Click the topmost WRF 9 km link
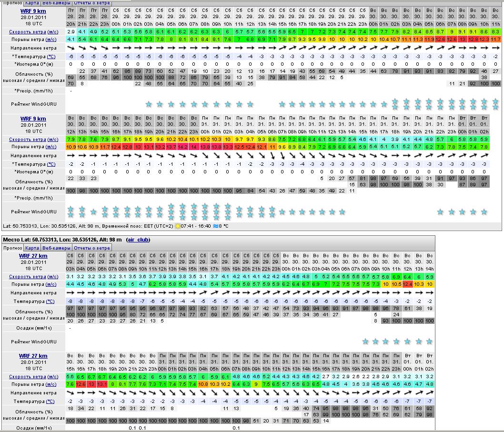This screenshot has height=432, width=504. (33, 11)
